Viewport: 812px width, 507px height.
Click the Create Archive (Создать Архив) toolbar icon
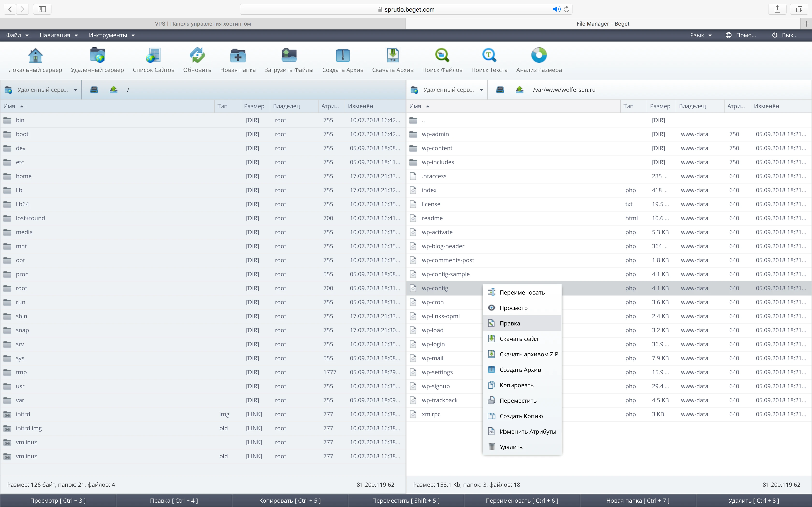click(343, 56)
